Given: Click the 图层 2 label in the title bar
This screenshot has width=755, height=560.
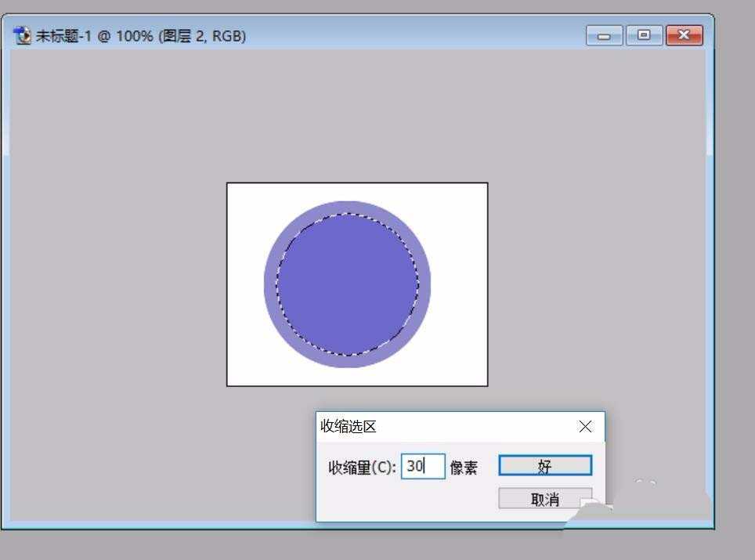Looking at the screenshot, I should pyautogui.click(x=180, y=35).
